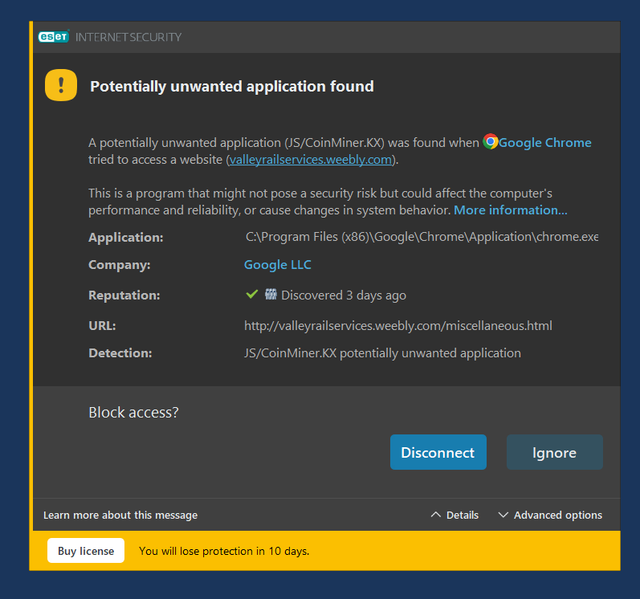Click the green reputation checkmark icon
The height and width of the screenshot is (599, 640).
(252, 294)
